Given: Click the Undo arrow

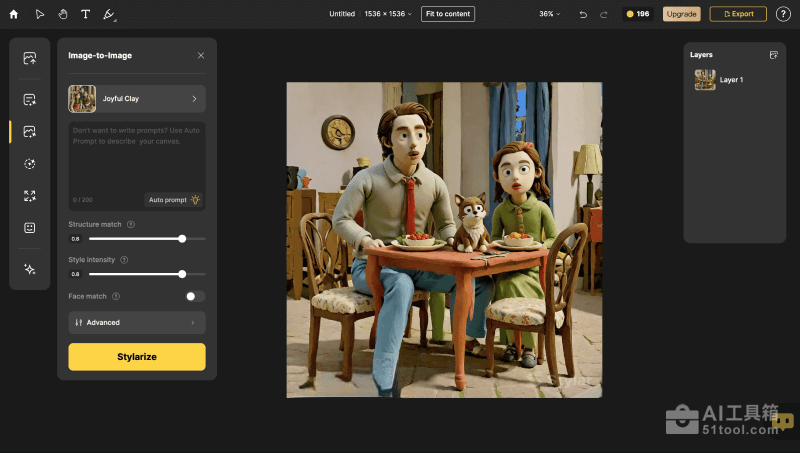Looking at the screenshot, I should 583,14.
